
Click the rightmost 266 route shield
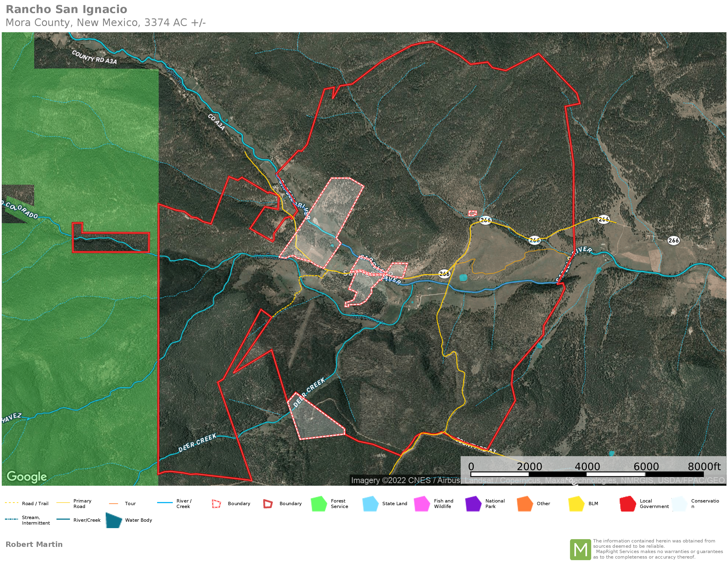673,240
